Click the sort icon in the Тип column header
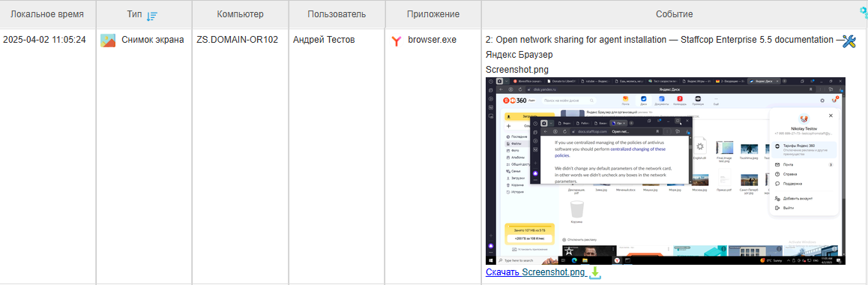868x285 pixels. [152, 16]
